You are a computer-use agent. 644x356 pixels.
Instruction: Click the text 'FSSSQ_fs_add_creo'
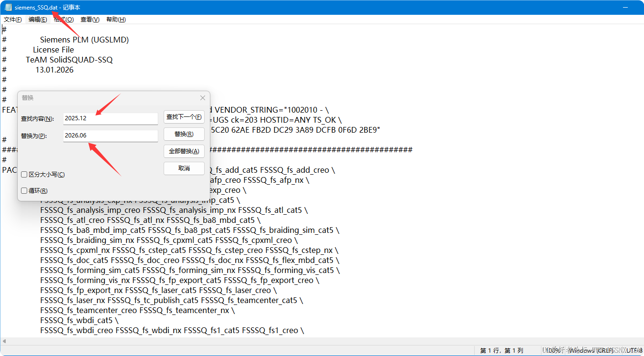tap(294, 170)
